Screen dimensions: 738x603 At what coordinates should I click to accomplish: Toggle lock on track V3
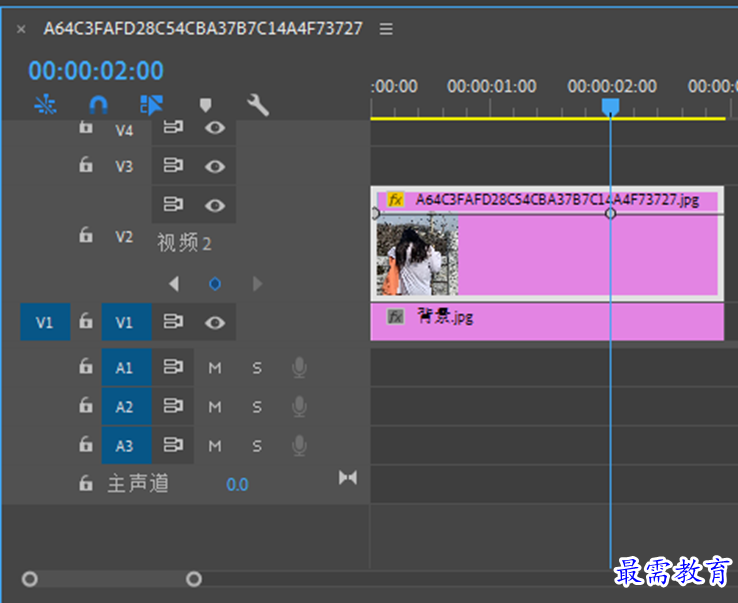pyautogui.click(x=86, y=165)
